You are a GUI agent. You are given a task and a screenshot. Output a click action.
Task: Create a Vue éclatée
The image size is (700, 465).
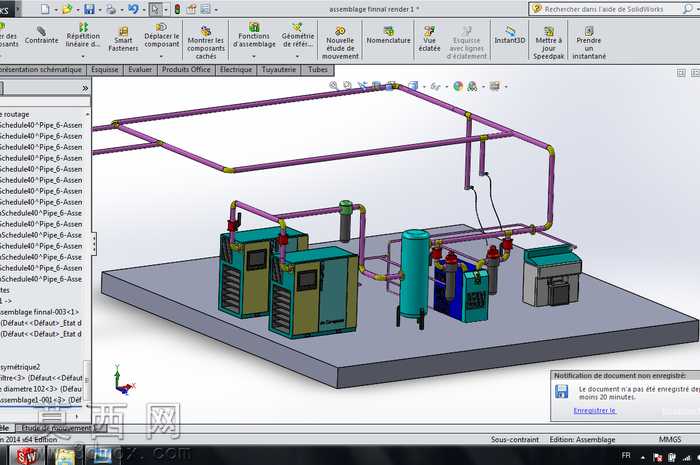429,39
